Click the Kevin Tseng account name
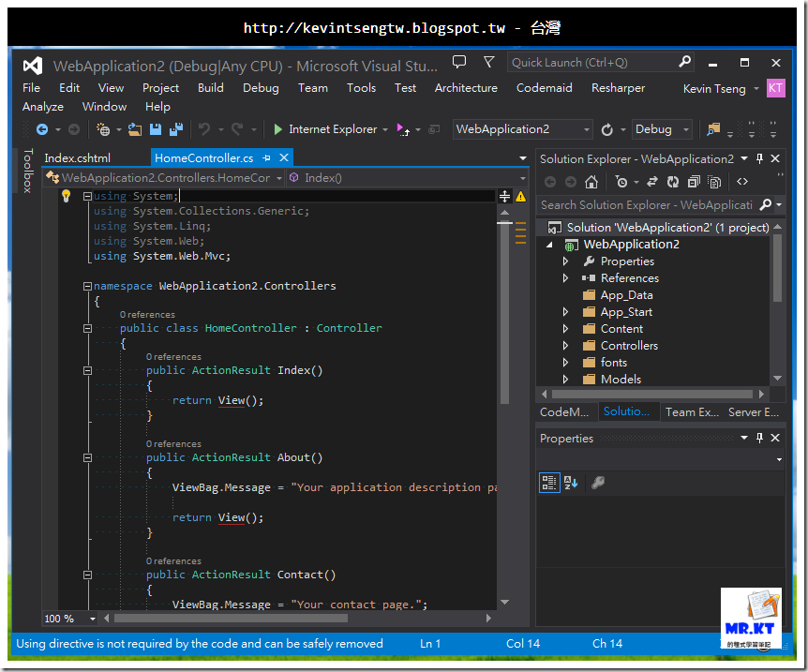808x672 pixels. (x=714, y=89)
